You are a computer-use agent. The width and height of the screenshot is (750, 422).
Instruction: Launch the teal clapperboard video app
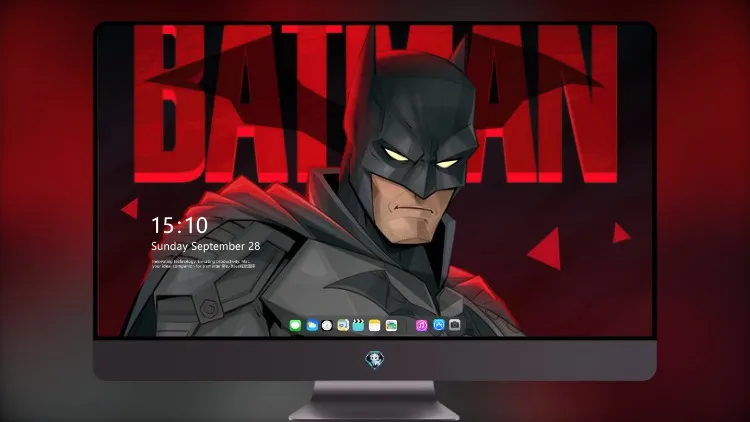358,326
